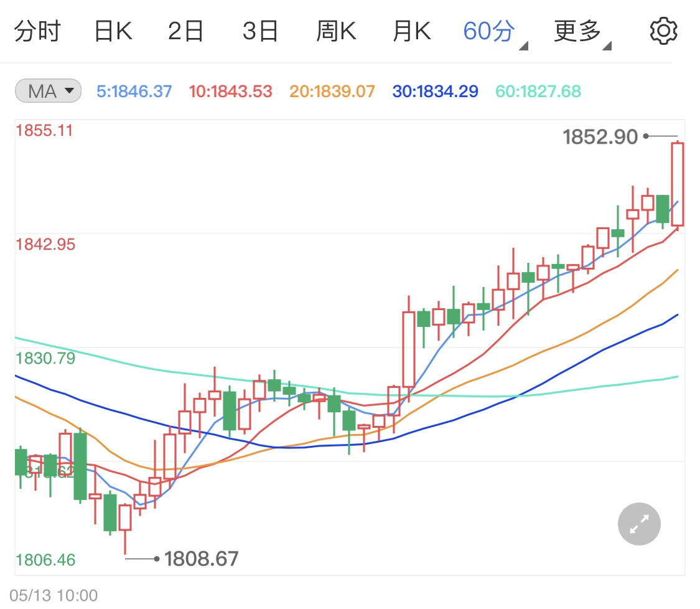Click y-axis label 1806.46

pyautogui.click(x=45, y=560)
